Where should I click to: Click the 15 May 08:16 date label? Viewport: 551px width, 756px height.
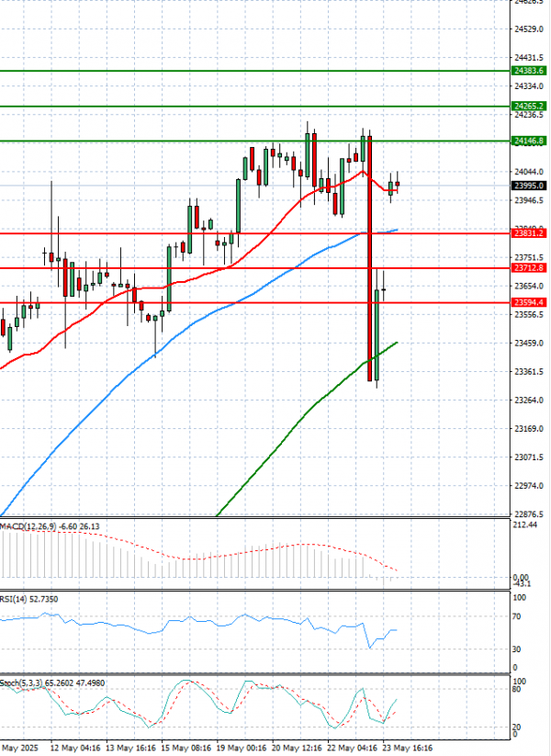click(x=186, y=749)
